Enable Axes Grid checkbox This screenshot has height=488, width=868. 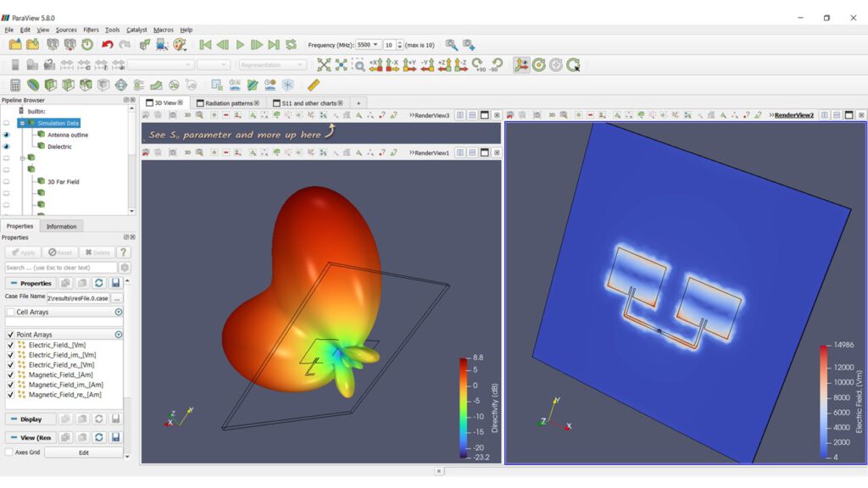[8, 452]
